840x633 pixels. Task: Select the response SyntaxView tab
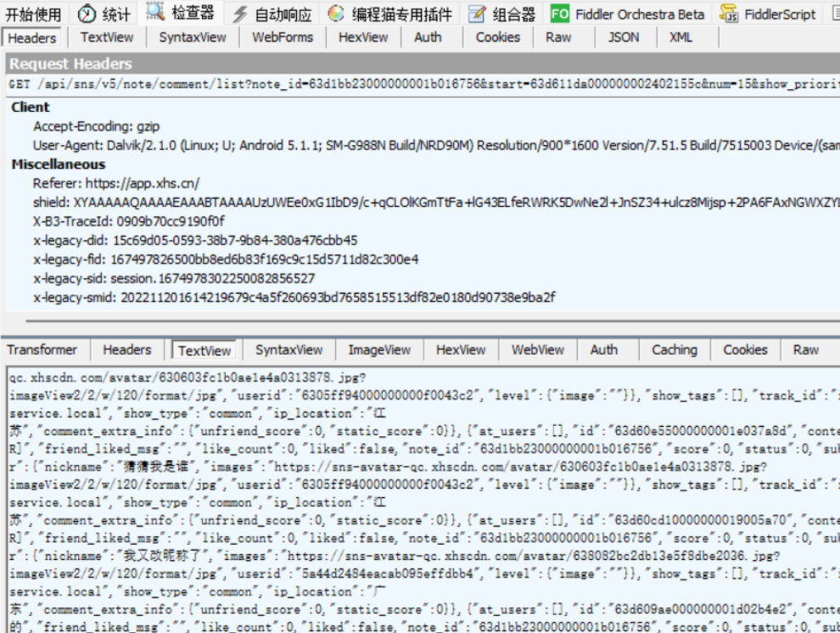click(x=289, y=350)
